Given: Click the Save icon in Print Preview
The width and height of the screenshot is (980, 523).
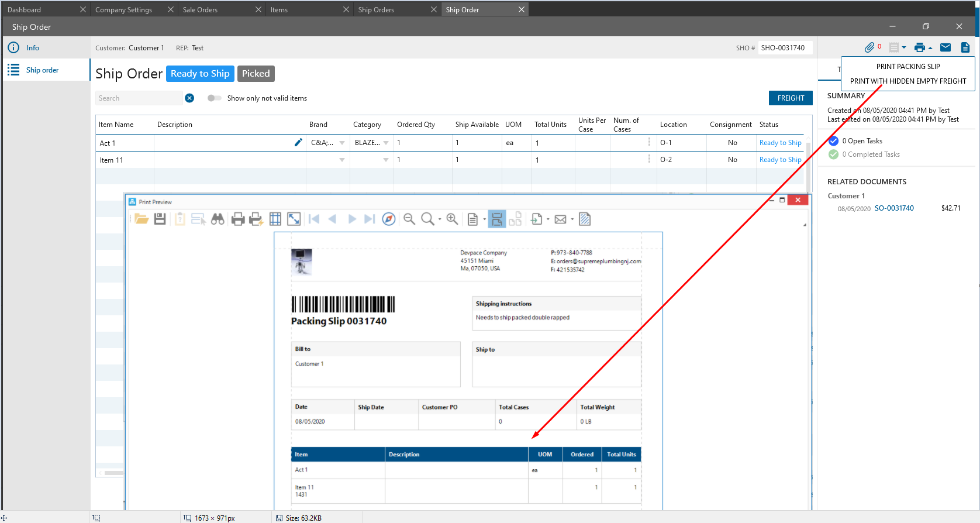Looking at the screenshot, I should point(160,219).
